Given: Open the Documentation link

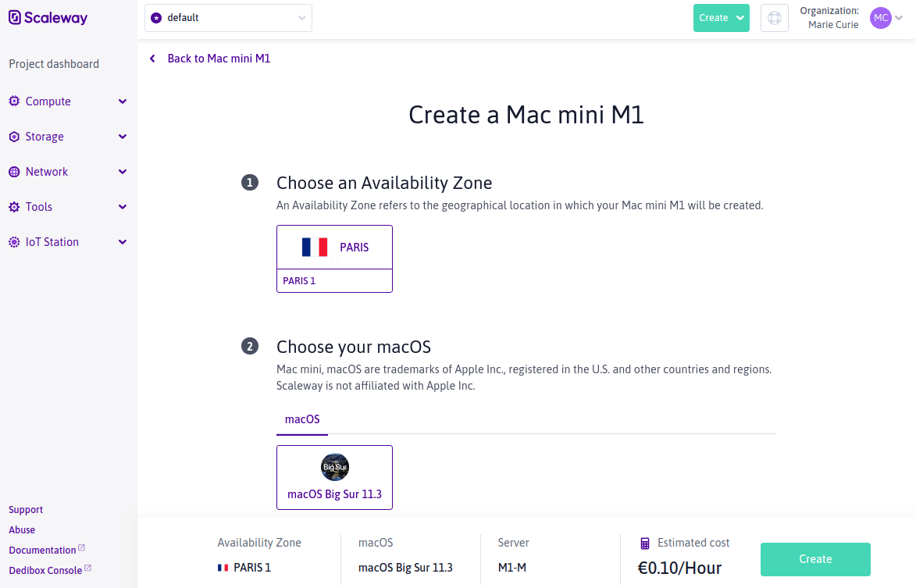Looking at the screenshot, I should point(42,550).
